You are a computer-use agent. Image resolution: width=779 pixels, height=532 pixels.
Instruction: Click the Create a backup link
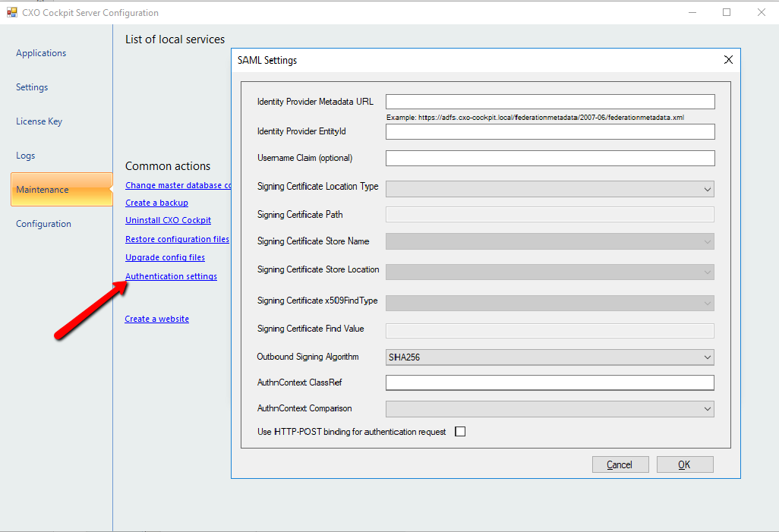point(156,203)
